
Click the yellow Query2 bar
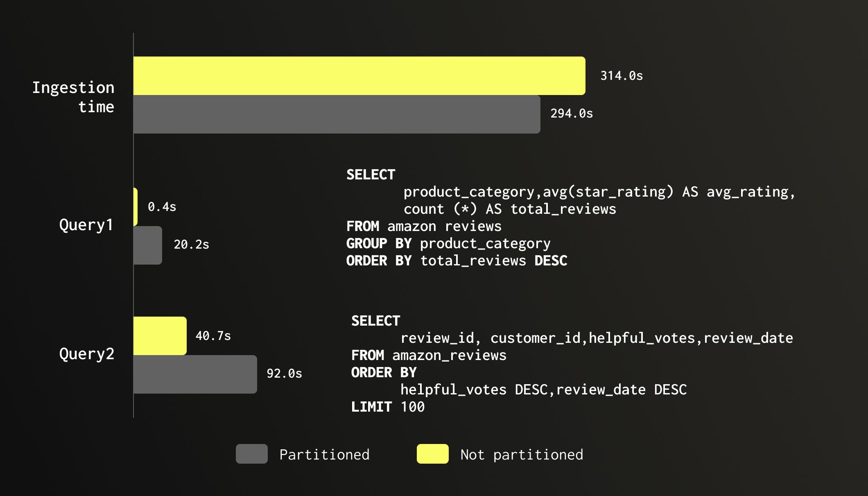[160, 336]
